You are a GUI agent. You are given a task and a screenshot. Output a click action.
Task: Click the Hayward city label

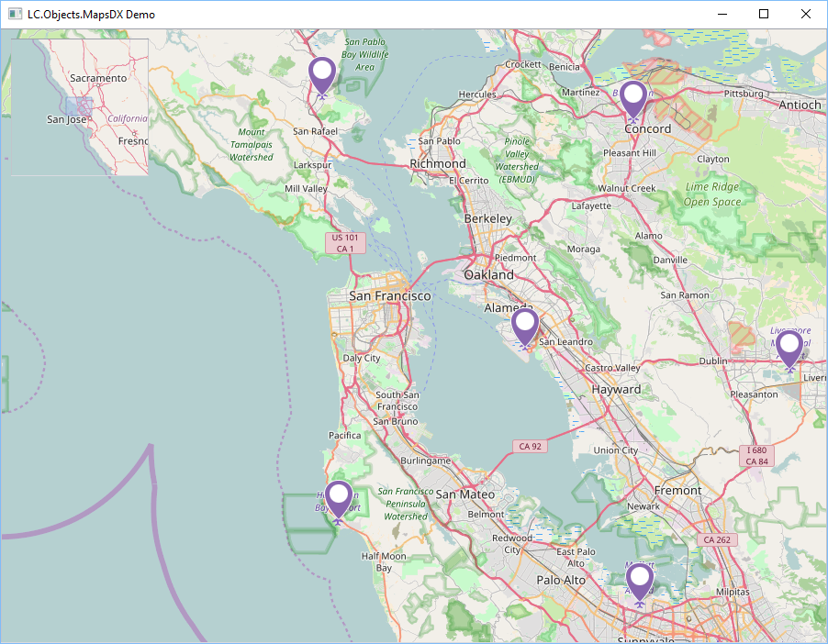coord(616,390)
